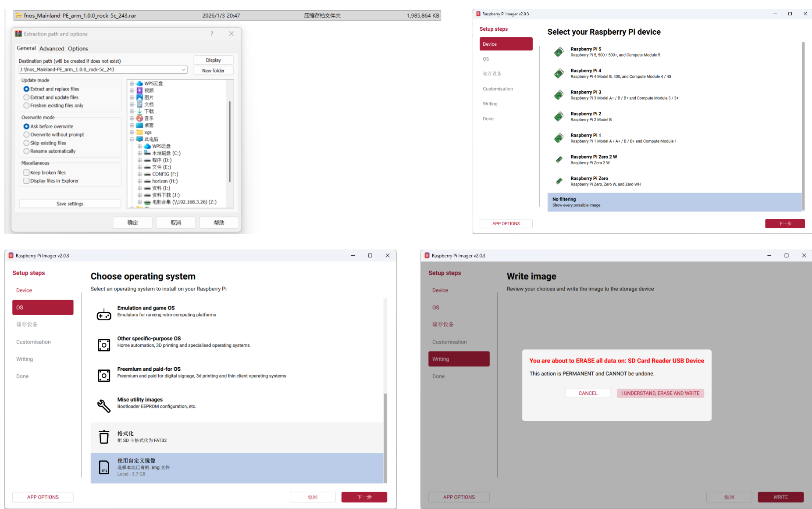Screen dimensions: 812x509
Task: Click the 视频 folder icon in tree
Action: pos(139,90)
